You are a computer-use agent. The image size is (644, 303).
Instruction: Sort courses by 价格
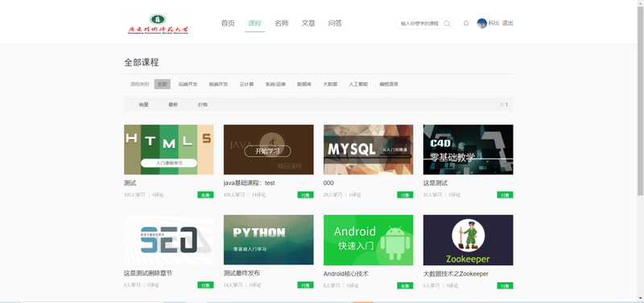(x=203, y=104)
